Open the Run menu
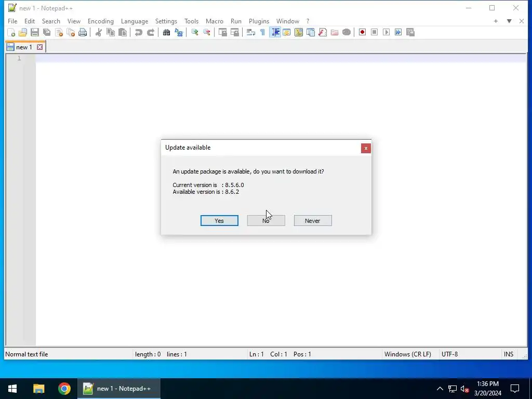The height and width of the screenshot is (399, 532). click(x=236, y=21)
